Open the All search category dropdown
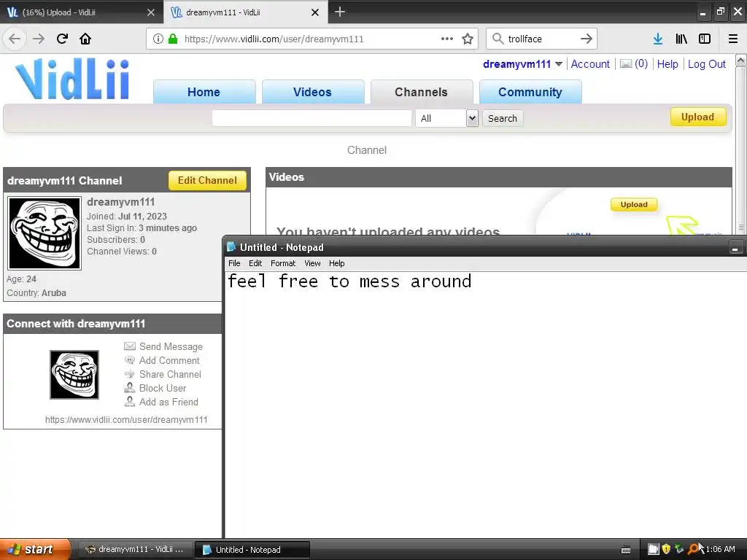Viewport: 747px width, 560px height. pos(447,118)
